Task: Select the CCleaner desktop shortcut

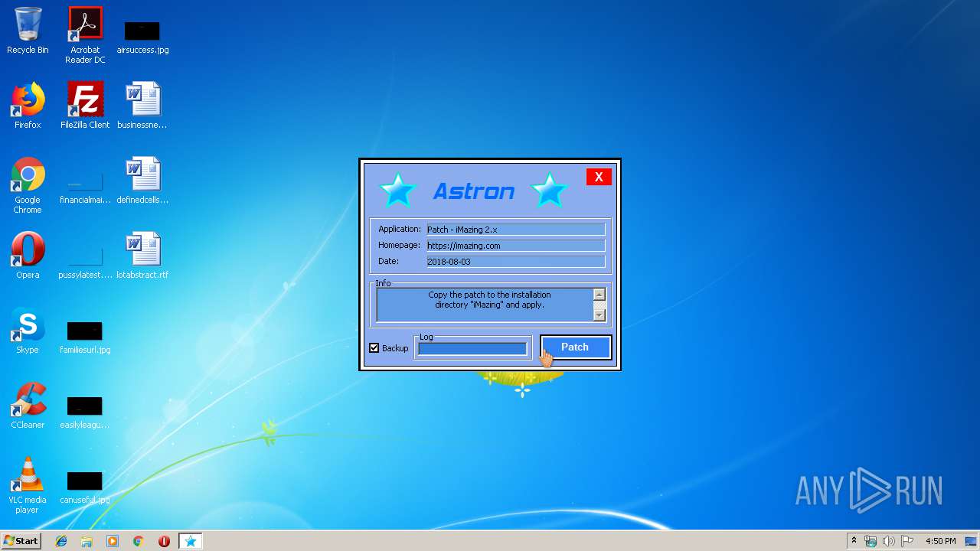Action: point(28,406)
